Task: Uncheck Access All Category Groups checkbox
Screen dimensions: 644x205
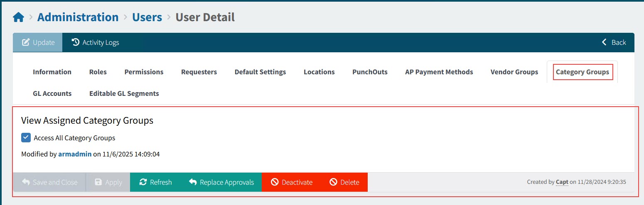Action: [x=26, y=138]
